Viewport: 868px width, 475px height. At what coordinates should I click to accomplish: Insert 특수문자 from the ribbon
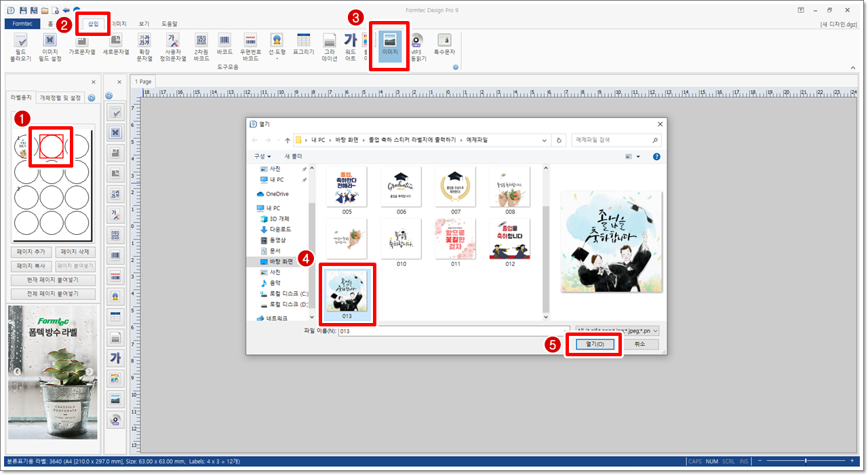(444, 45)
